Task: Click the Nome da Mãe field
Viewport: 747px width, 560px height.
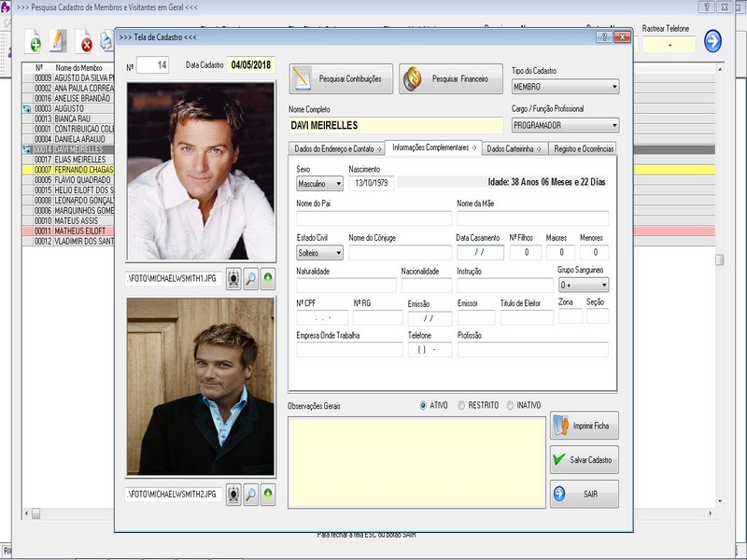Action: tap(532, 218)
